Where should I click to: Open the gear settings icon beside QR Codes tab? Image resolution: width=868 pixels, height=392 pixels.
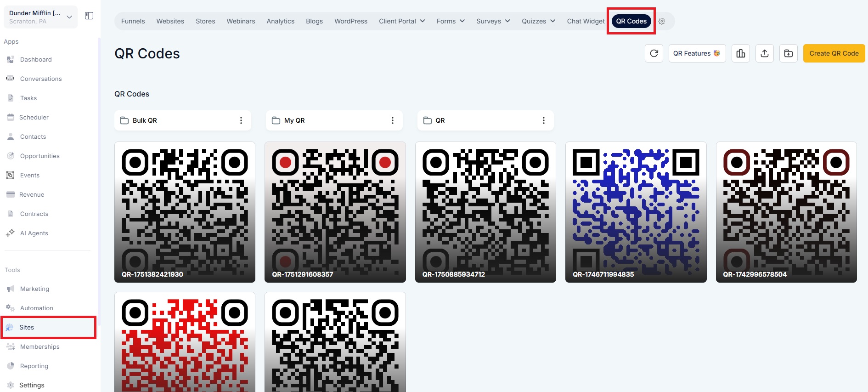(x=662, y=21)
